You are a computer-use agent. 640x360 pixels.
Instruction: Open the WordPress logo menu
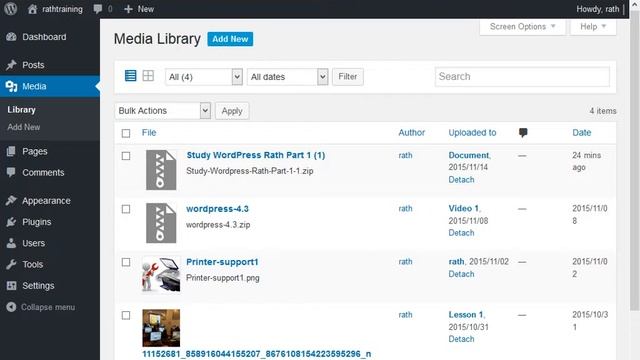tap(11, 9)
